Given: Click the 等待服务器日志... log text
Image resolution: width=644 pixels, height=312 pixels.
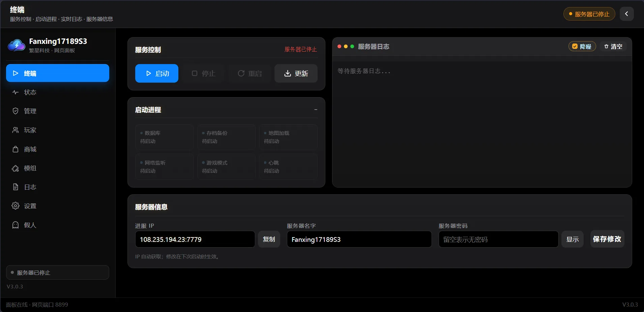Looking at the screenshot, I should (x=364, y=71).
